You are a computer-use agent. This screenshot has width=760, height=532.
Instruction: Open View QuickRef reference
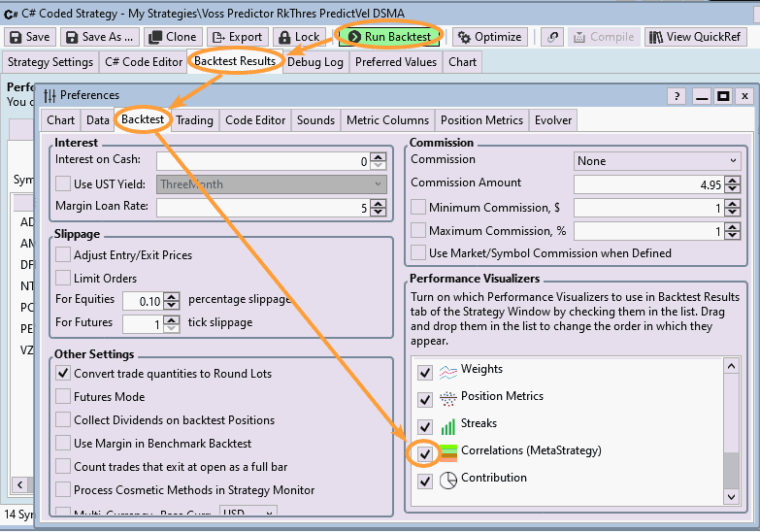click(x=695, y=37)
